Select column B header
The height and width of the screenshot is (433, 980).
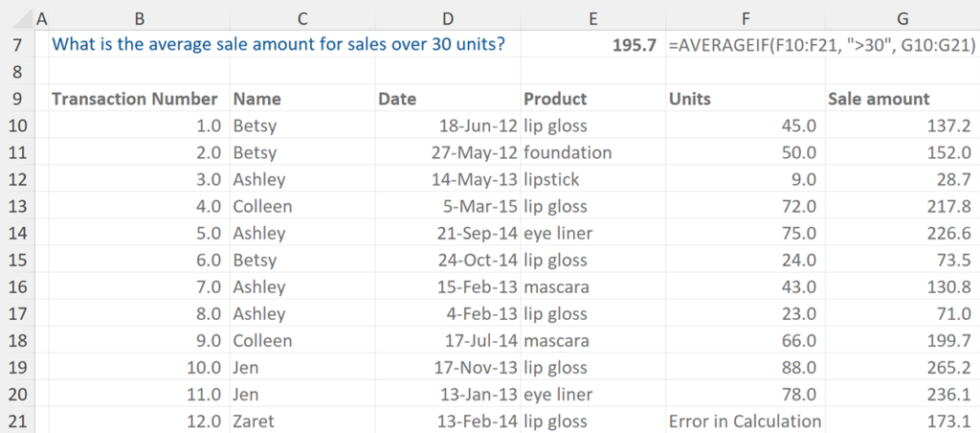(x=141, y=18)
